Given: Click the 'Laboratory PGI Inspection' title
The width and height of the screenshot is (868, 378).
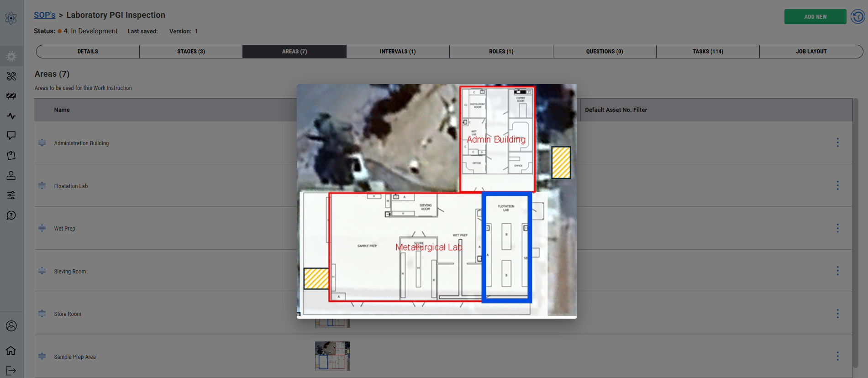Looking at the screenshot, I should [x=116, y=15].
